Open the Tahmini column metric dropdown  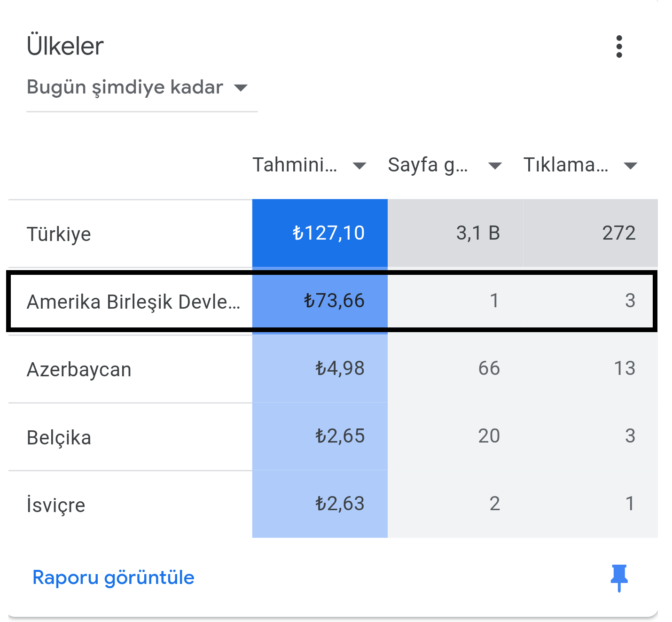(x=309, y=165)
